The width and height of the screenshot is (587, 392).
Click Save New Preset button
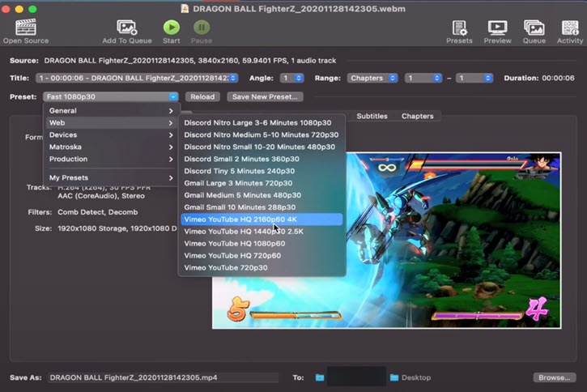(x=265, y=96)
